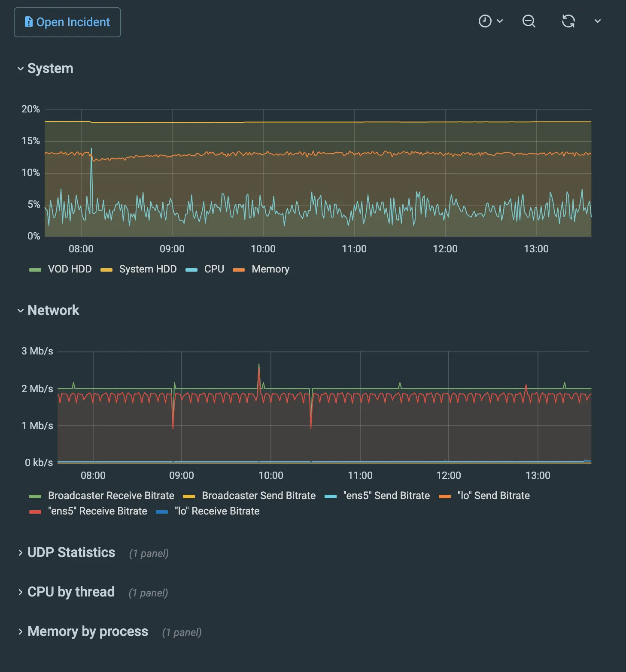Click the 0 kb/s axis label in Network chart
Screen dimensions: 626x672
(39, 463)
